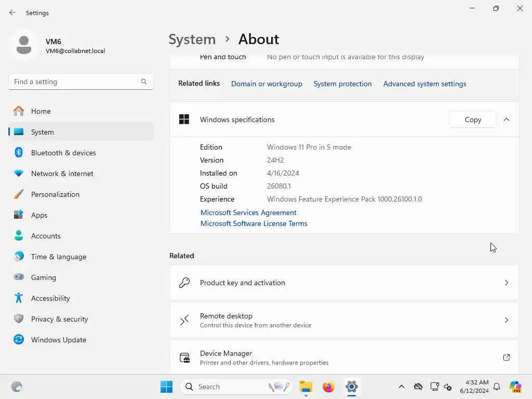Click the Settings gear in the taskbar
Screen dimensions: 532x399
pos(352,387)
